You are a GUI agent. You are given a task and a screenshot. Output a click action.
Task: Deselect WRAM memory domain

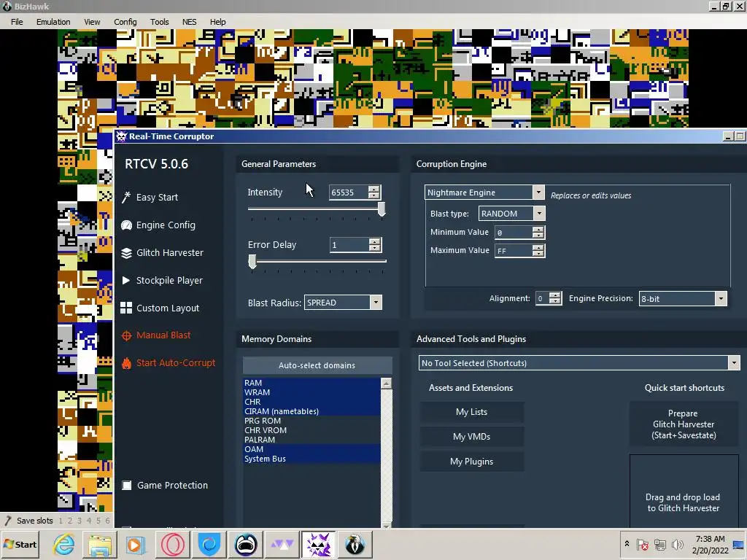coord(311,392)
